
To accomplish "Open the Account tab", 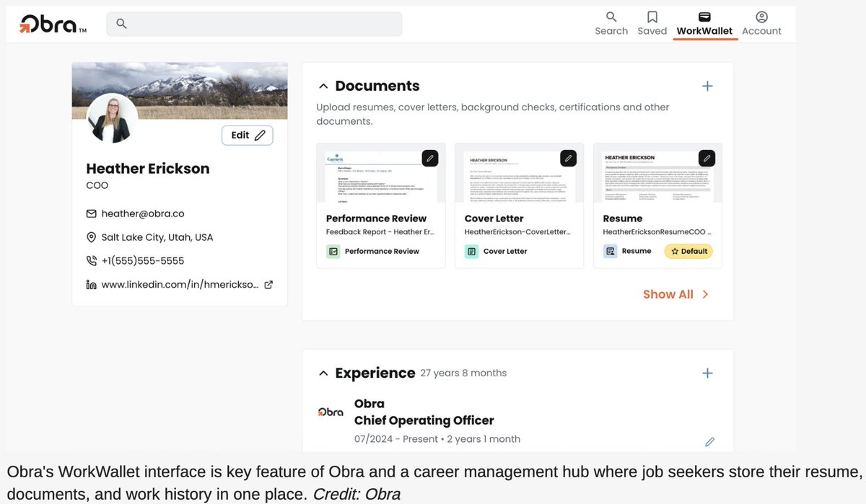I will click(761, 23).
